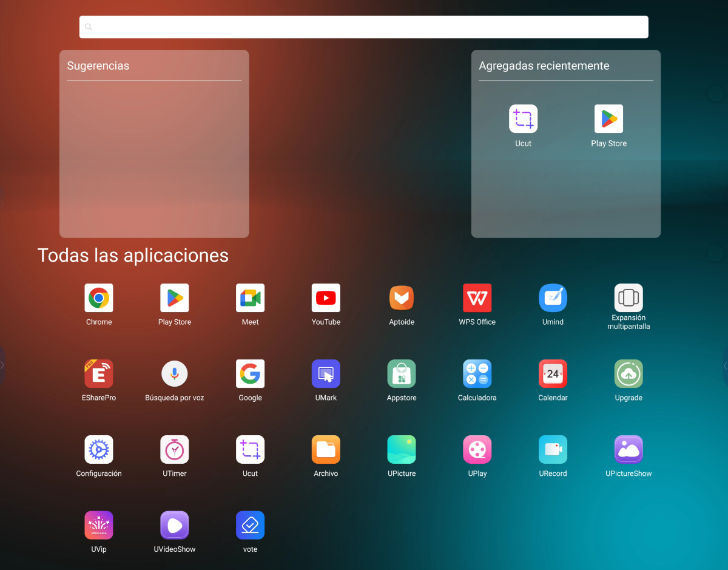The height and width of the screenshot is (570, 728).
Task: Launch the UMark app
Action: [326, 374]
